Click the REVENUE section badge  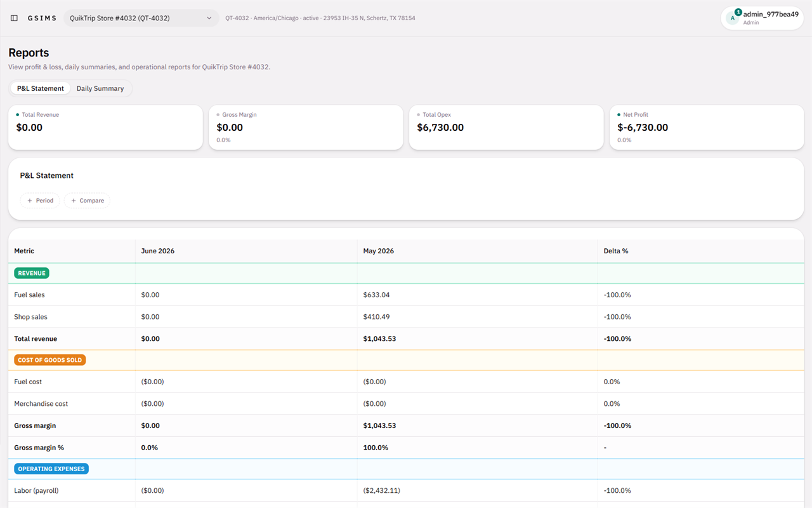click(32, 273)
